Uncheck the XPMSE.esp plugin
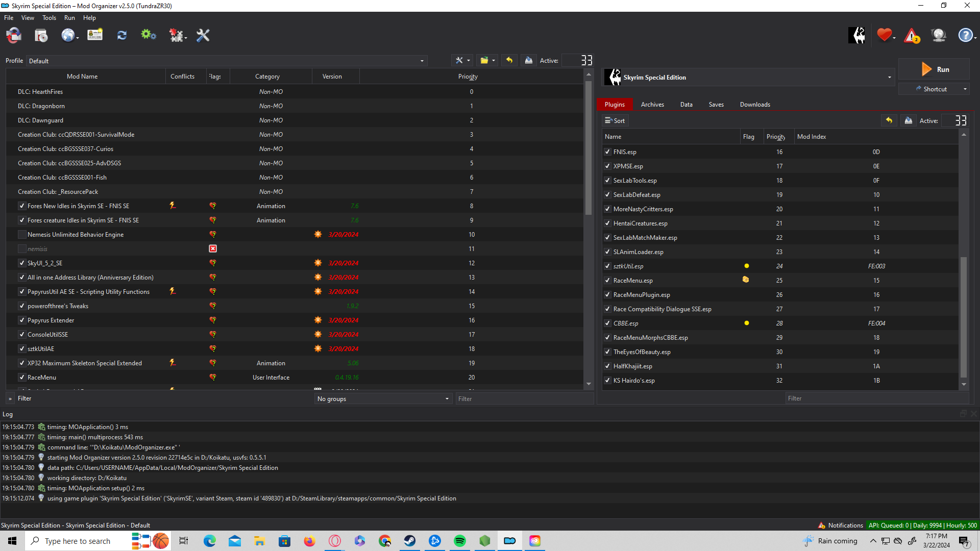This screenshot has width=980, height=551. [x=607, y=166]
